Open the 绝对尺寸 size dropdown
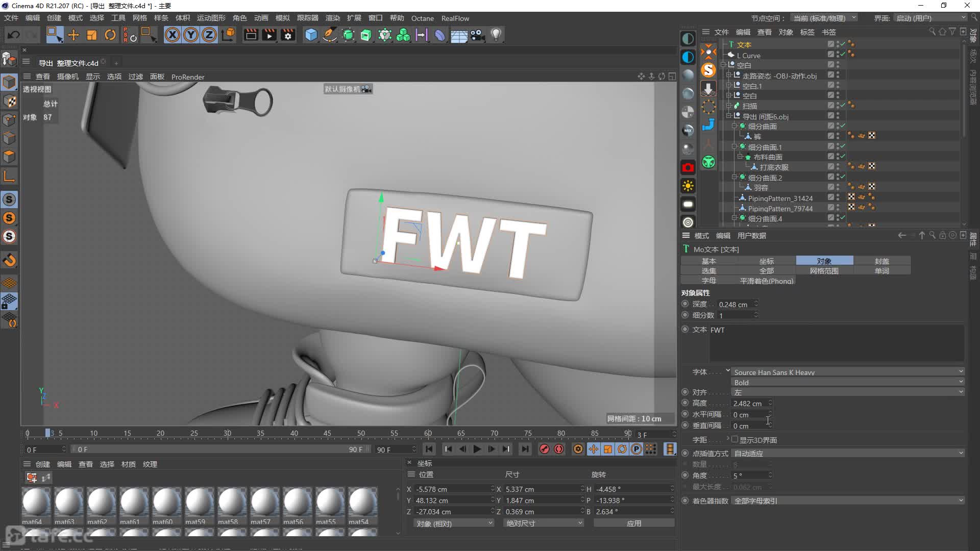The width and height of the screenshot is (980, 551). pos(543,523)
